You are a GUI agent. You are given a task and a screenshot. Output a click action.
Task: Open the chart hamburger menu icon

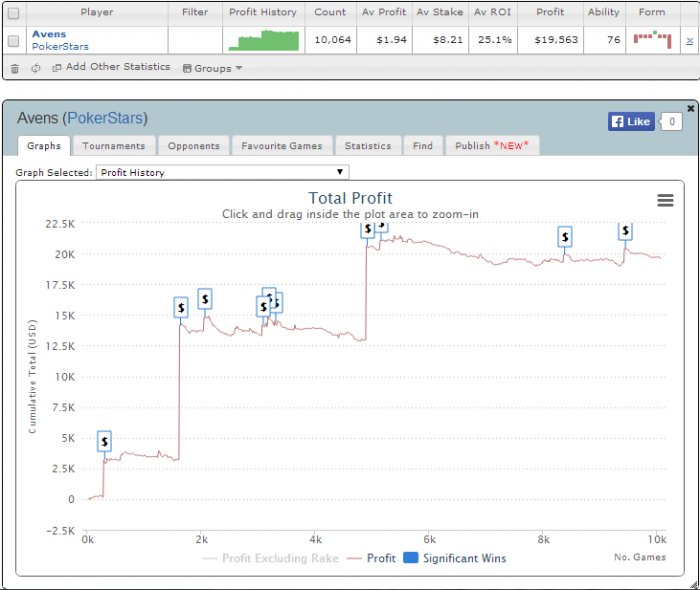(665, 200)
